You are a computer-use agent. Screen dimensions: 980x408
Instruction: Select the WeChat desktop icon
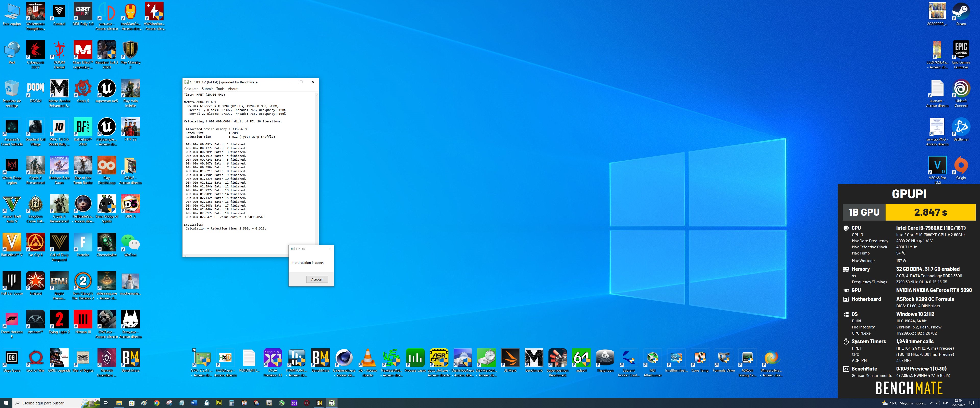[x=130, y=245]
